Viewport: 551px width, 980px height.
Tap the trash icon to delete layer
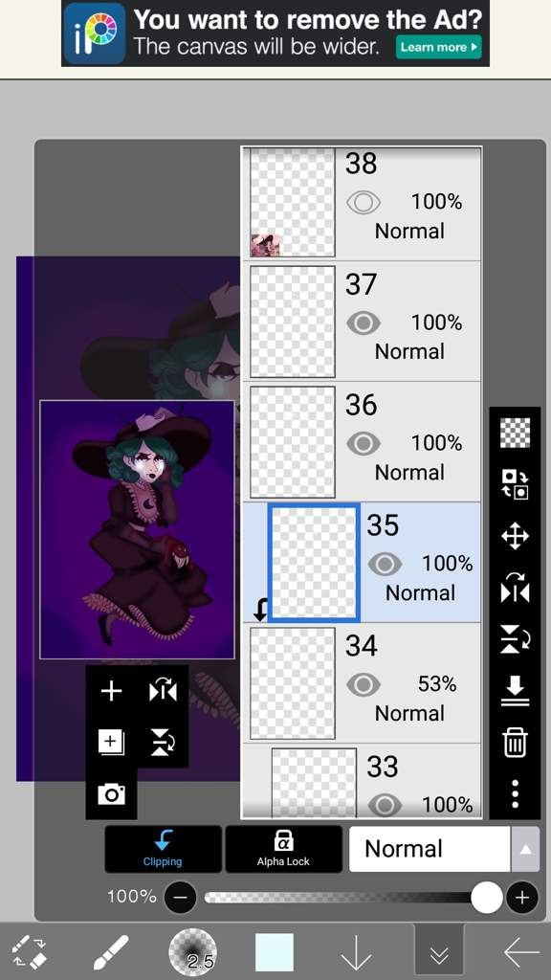[x=515, y=743]
